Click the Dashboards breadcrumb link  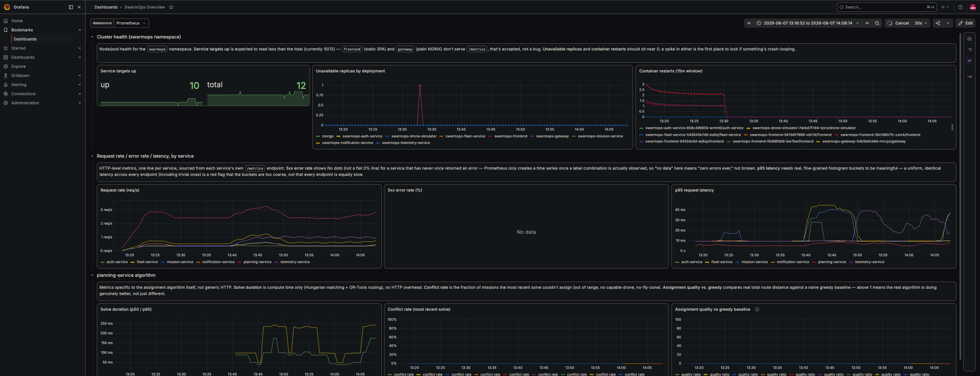(x=106, y=7)
